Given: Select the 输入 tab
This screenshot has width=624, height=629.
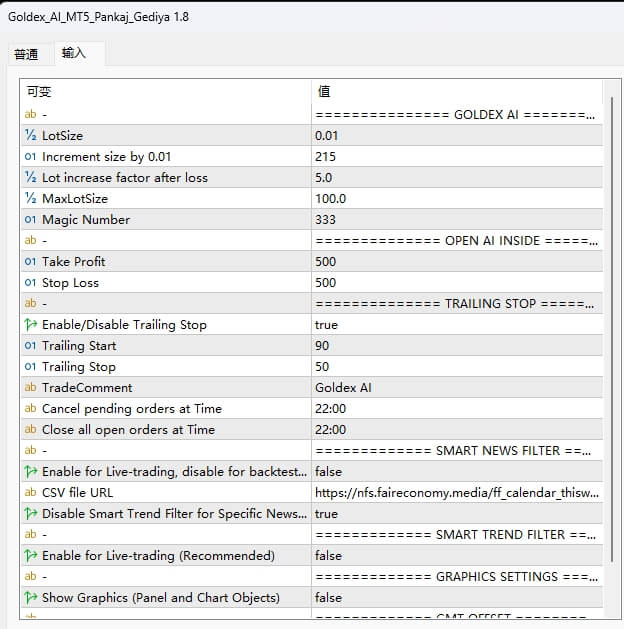Looking at the screenshot, I should coord(74,54).
